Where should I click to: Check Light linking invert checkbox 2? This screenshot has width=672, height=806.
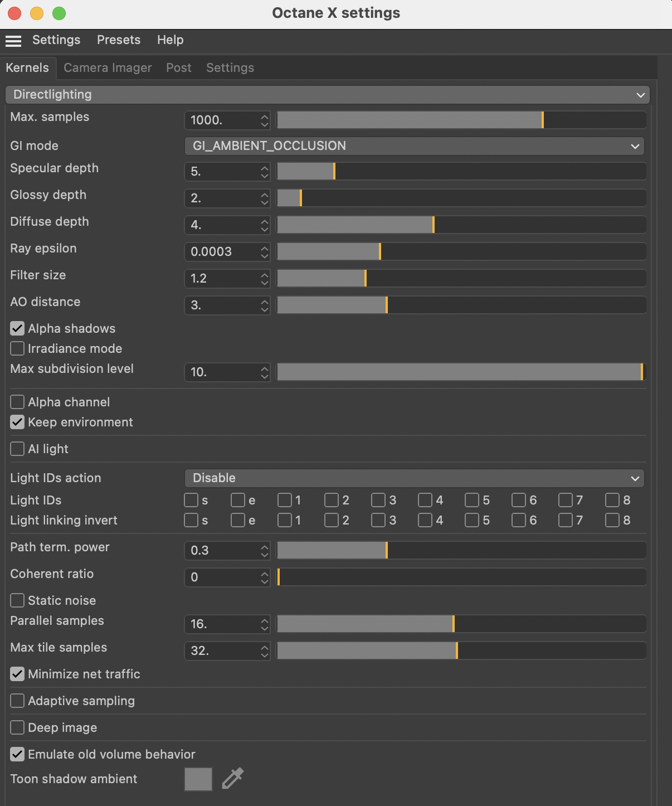(x=332, y=520)
